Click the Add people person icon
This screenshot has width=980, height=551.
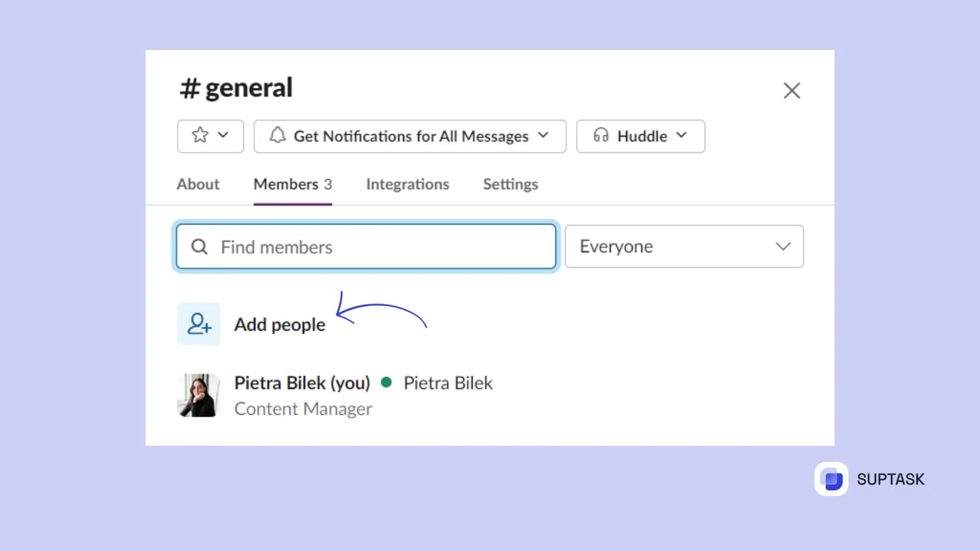click(199, 324)
